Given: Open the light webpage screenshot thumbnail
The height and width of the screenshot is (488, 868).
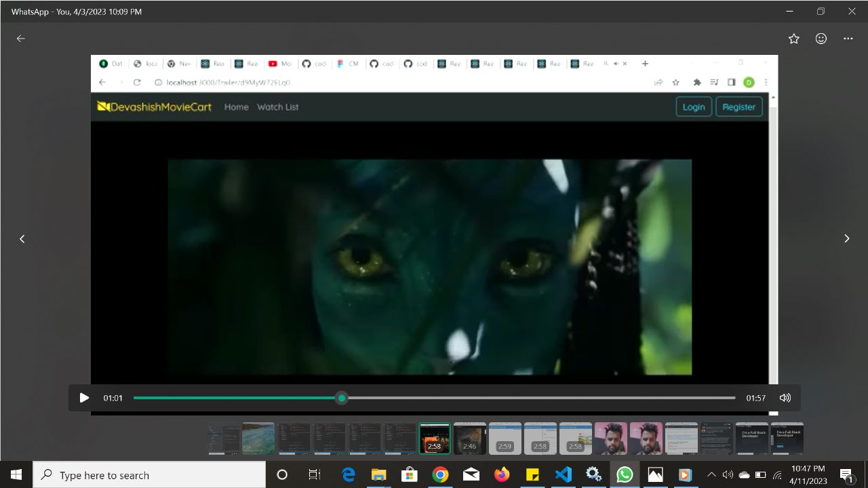Looking at the screenshot, I should (682, 439).
